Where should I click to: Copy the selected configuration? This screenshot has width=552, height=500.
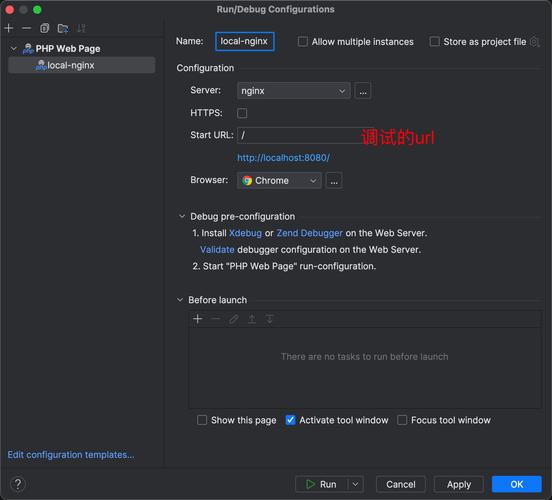(x=44, y=28)
